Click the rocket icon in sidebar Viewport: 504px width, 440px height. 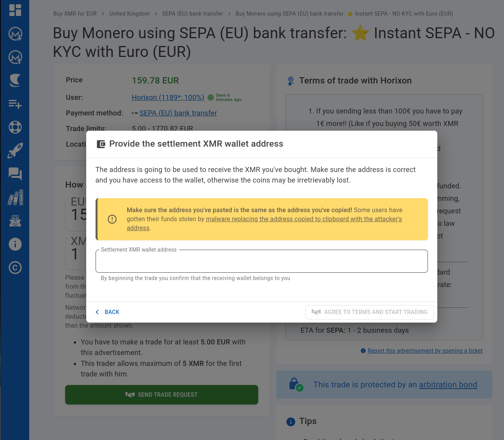15,151
